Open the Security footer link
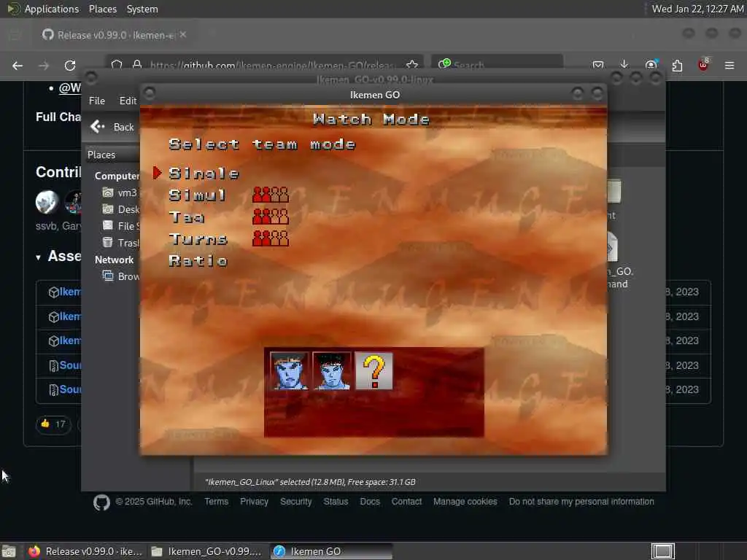This screenshot has height=560, width=747. pyautogui.click(x=296, y=502)
